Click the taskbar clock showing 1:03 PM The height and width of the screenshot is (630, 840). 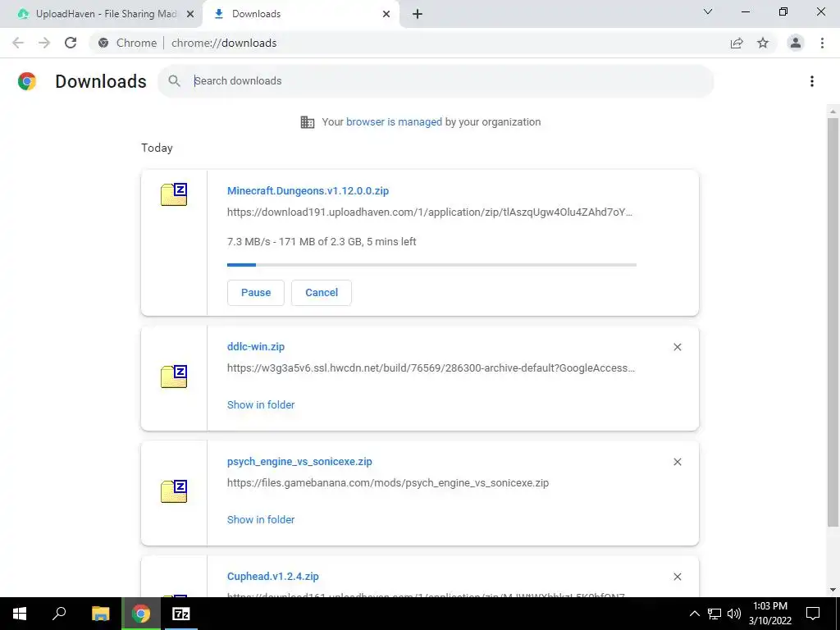click(x=770, y=614)
